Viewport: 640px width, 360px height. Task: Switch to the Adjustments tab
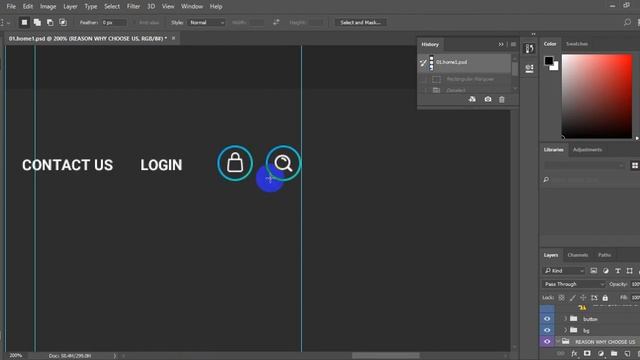[587, 150]
